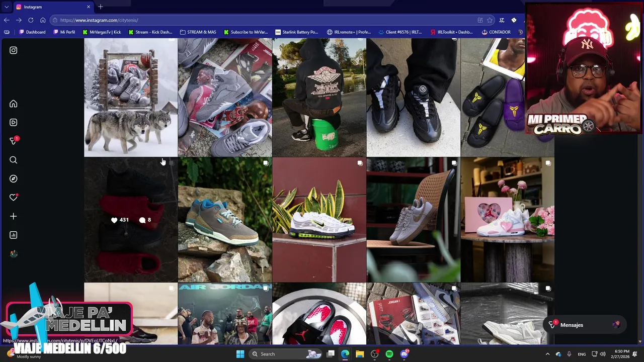Open the black Air Max sneakers post

point(413,98)
